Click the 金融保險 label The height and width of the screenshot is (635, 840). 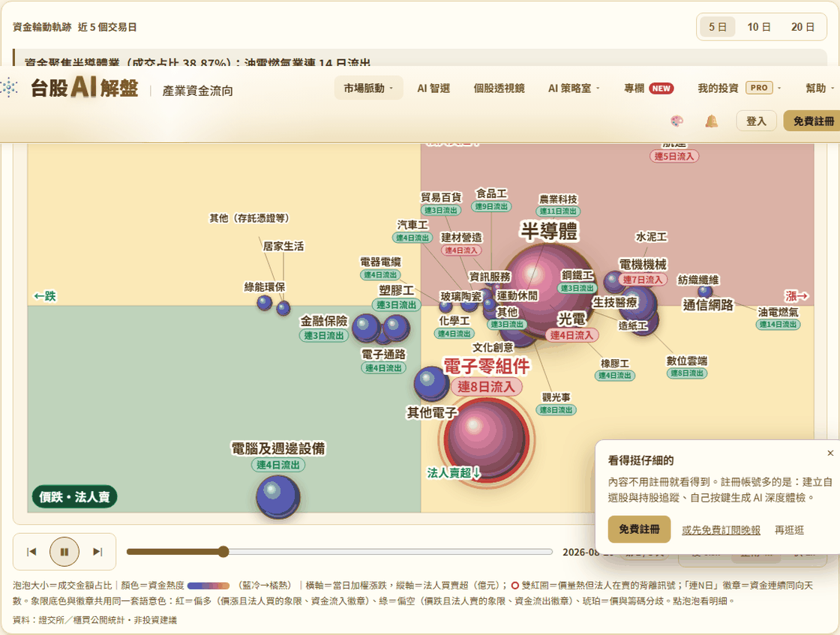coord(323,321)
